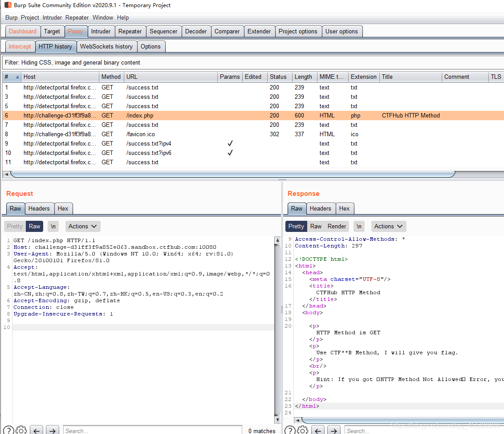Viewport: 504px width, 434px height.
Task: Go to next match in Request search
Action: (53, 430)
